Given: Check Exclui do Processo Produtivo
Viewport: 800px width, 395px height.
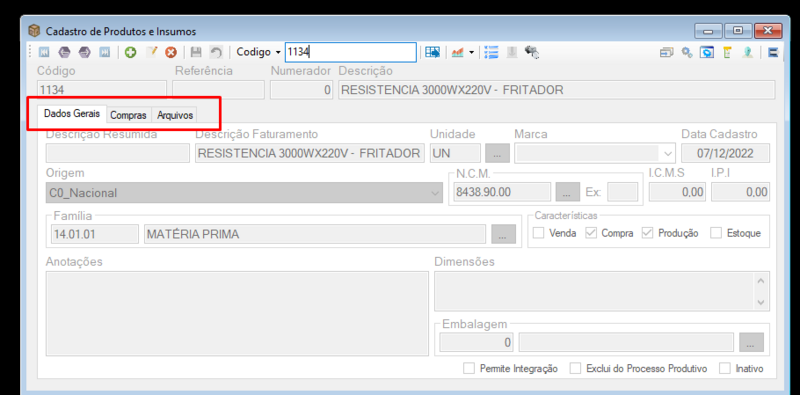Looking at the screenshot, I should [576, 368].
